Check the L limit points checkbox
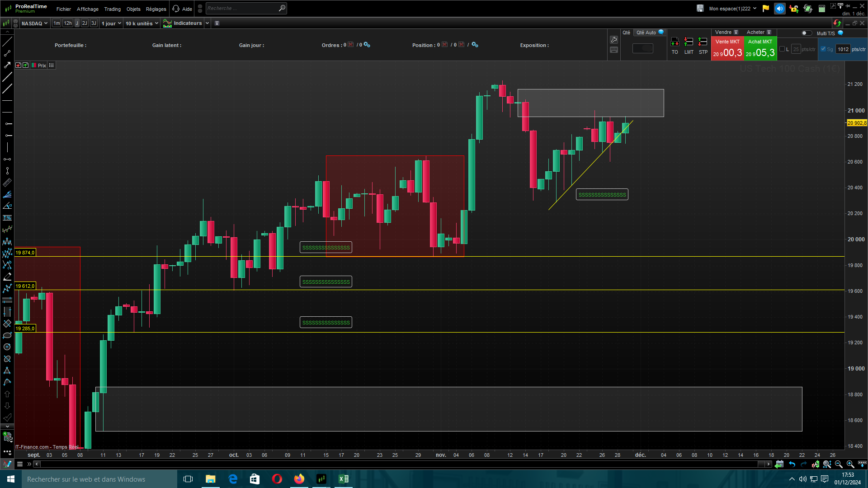 tap(782, 49)
